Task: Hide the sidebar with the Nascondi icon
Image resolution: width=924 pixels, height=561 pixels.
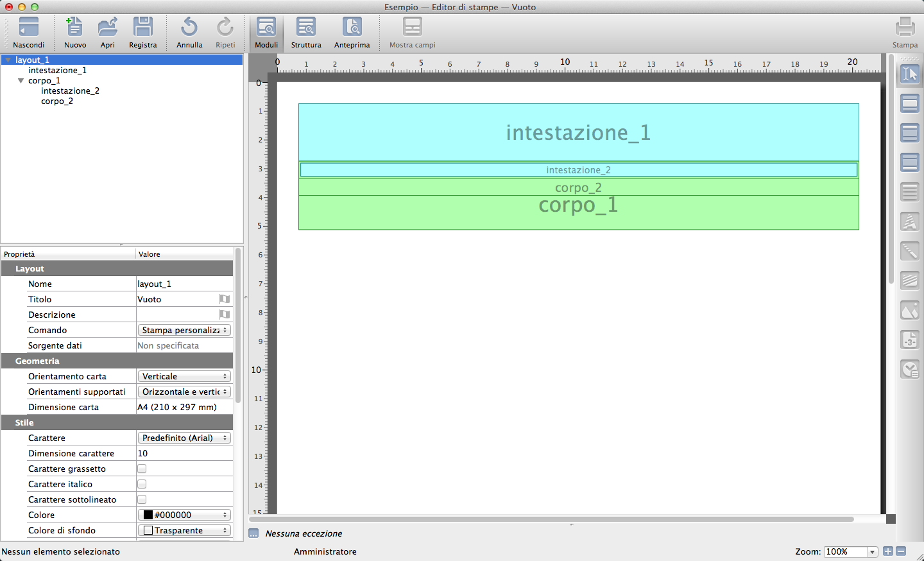Action: pos(29,28)
